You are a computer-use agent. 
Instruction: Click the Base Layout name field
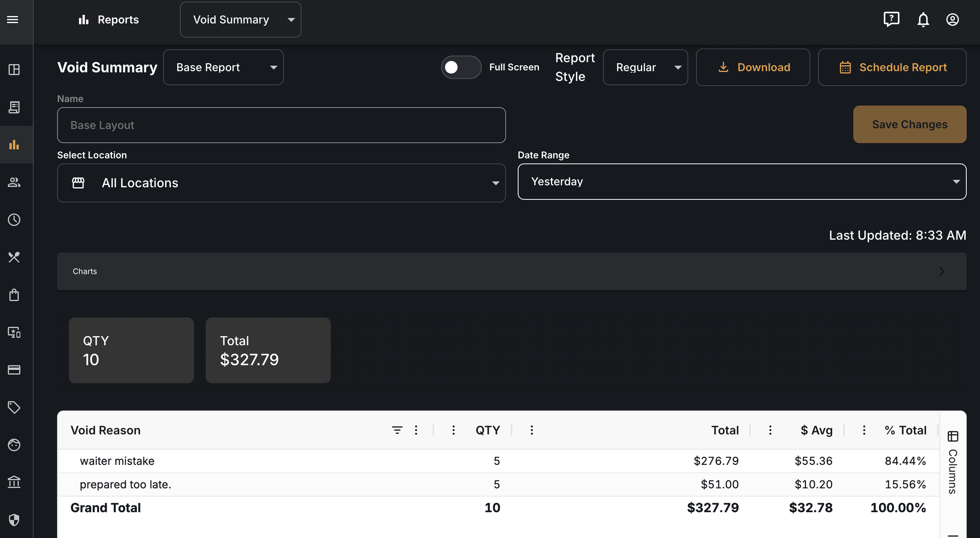tap(281, 125)
